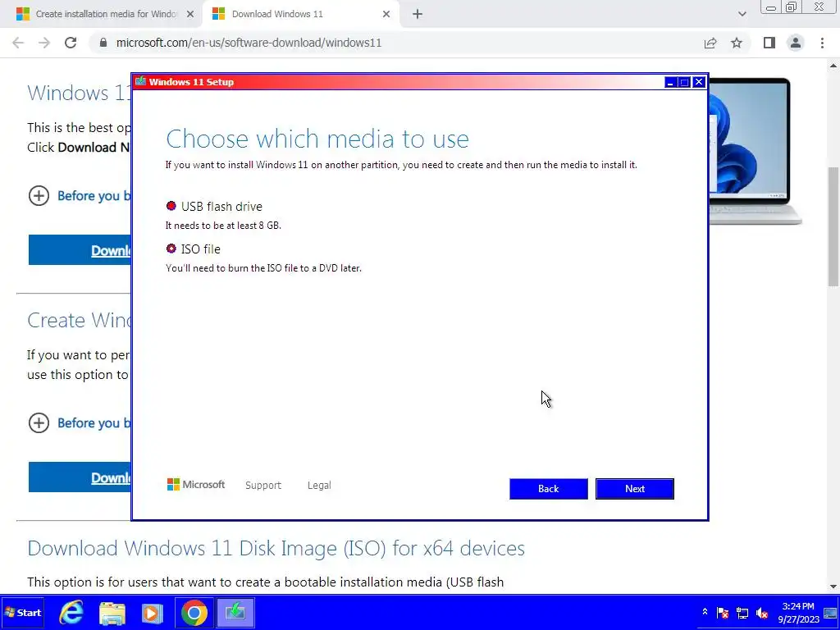Click the page vertical scrollbar thumb
Image resolution: width=840 pixels, height=630 pixels.
(833, 228)
